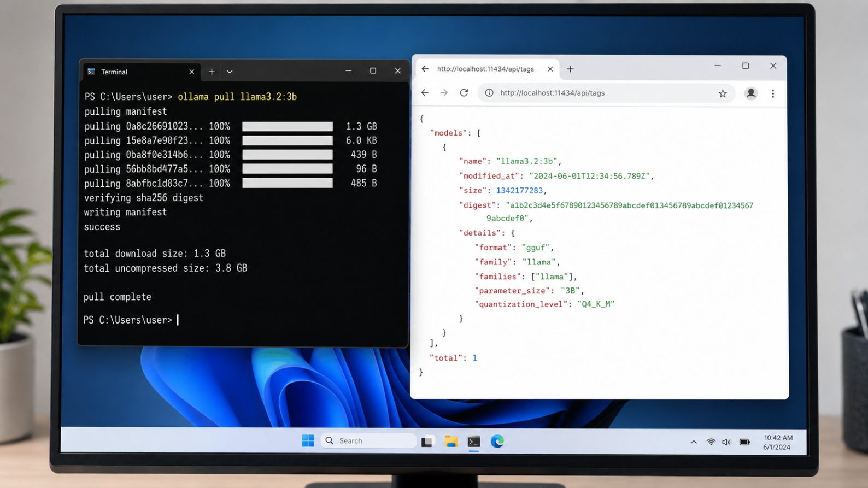Click the modified_at timestamp value
The width and height of the screenshot is (868, 488).
pyautogui.click(x=589, y=176)
